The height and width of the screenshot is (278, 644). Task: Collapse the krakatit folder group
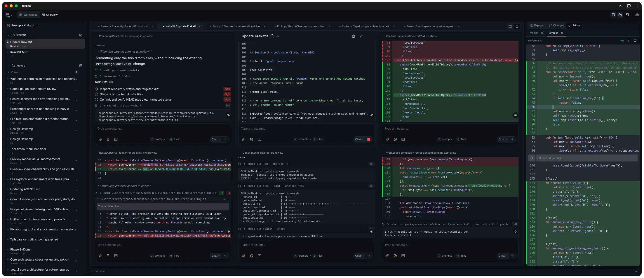point(8,35)
